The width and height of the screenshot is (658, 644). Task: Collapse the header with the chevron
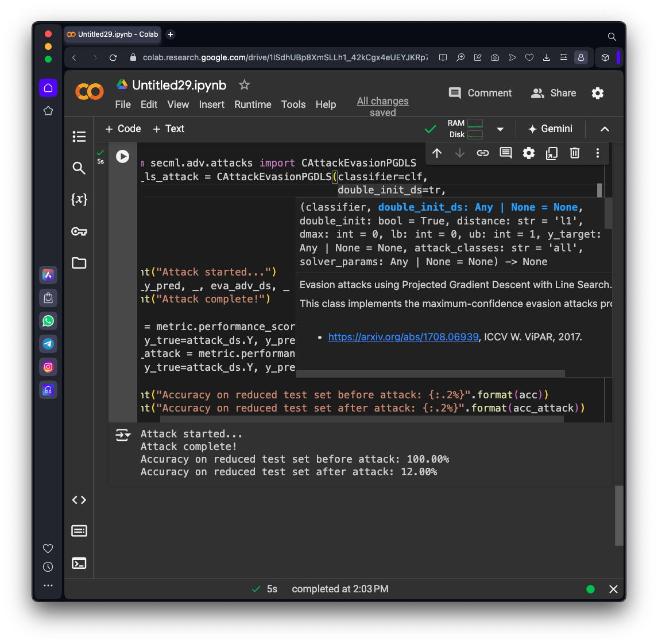(605, 129)
